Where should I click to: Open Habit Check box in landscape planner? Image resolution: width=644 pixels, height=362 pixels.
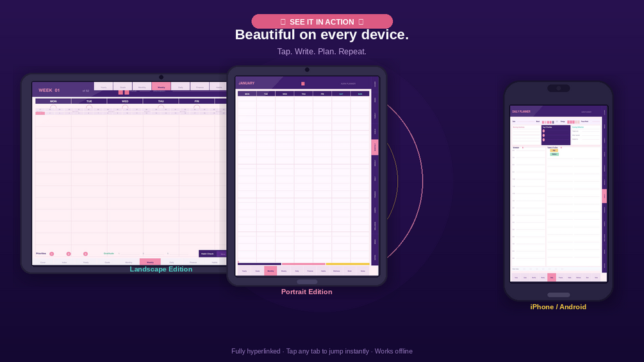click(x=212, y=254)
